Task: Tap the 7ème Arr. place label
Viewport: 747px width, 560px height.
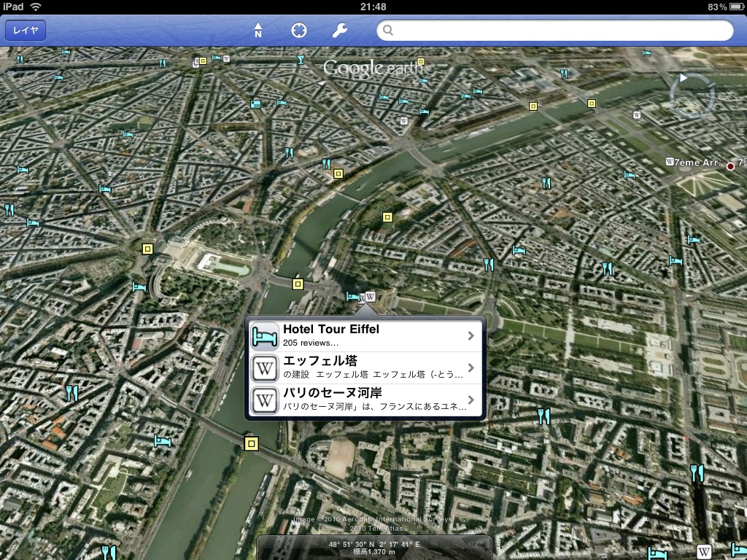Action: 697,162
